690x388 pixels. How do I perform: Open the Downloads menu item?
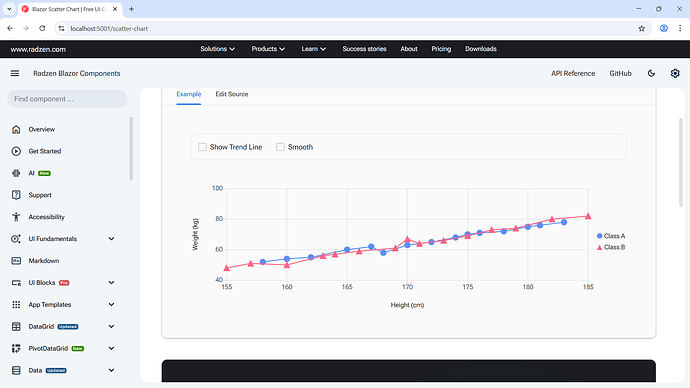[481, 49]
